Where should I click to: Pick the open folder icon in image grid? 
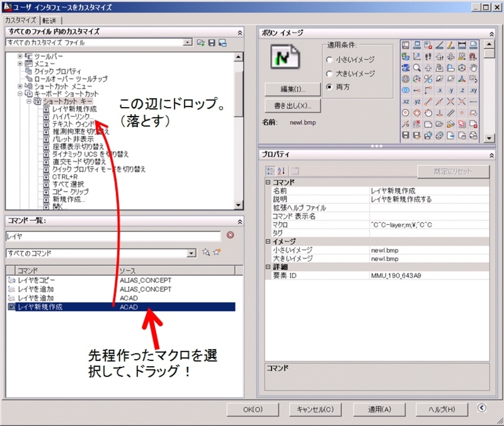coord(439,124)
